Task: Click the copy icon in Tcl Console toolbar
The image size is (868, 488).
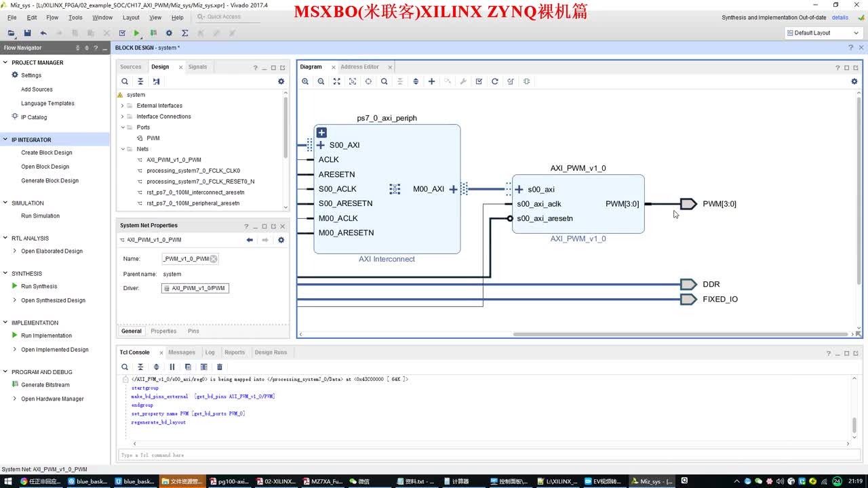Action: (188, 367)
